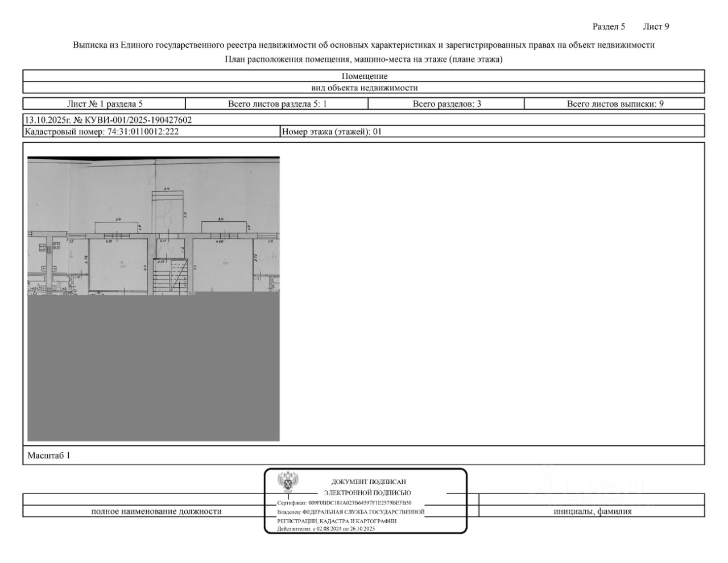Select the "Номер этажа (этажей): 01" cell
The width and height of the screenshot is (728, 563).
coord(493,131)
